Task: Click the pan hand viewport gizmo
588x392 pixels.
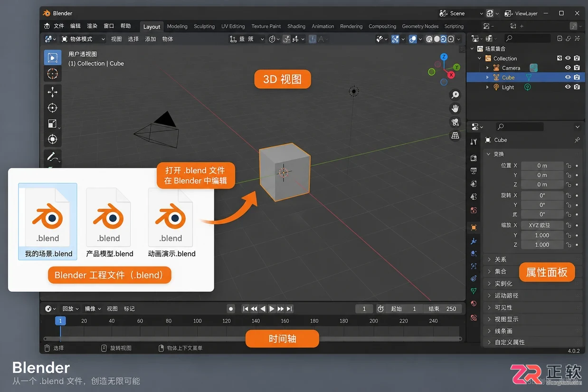Action: 455,108
